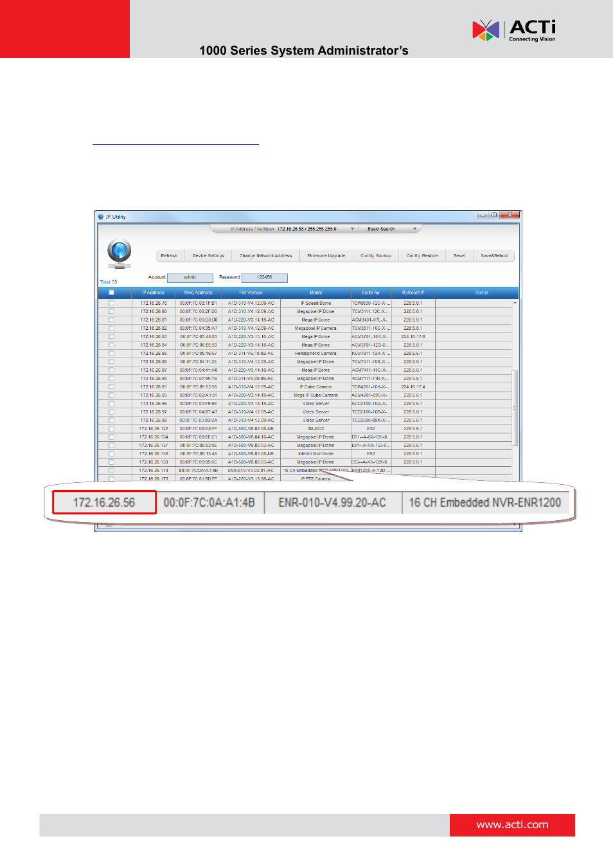613x868 pixels.
Task: Close the IP_Utility window
Action: tap(510, 215)
